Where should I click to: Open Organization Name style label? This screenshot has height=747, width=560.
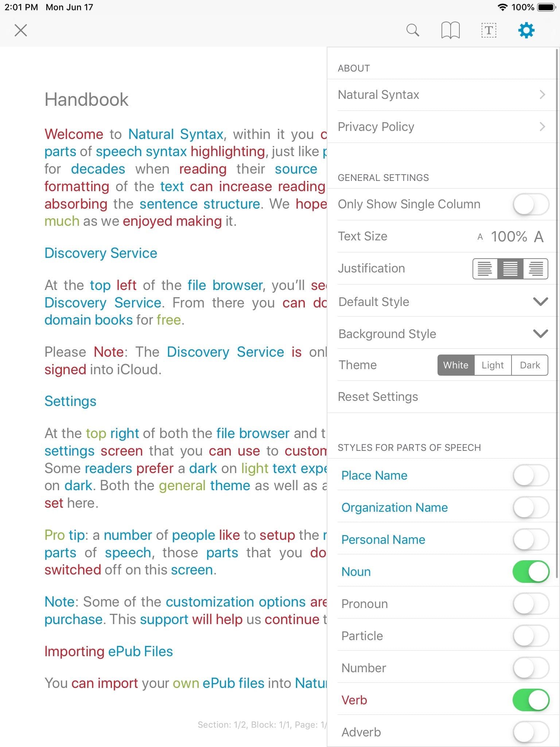pos(394,508)
